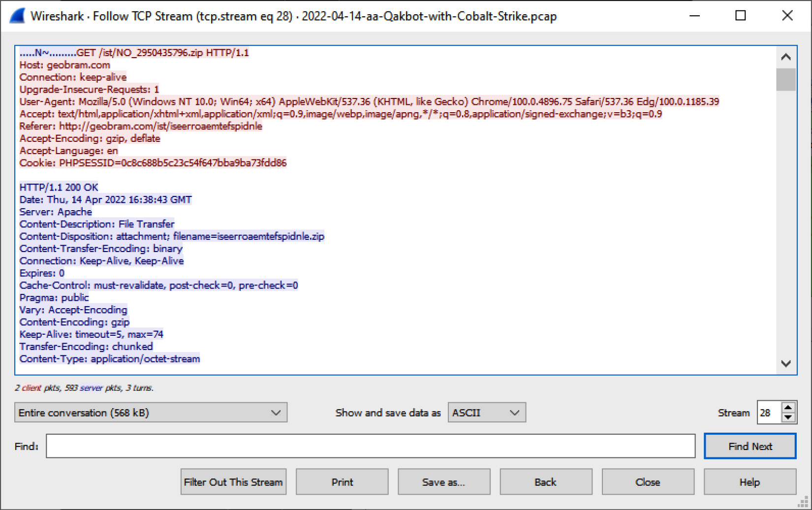
Task: Minimize the Follow TCP Stream window
Action: pyautogui.click(x=694, y=16)
